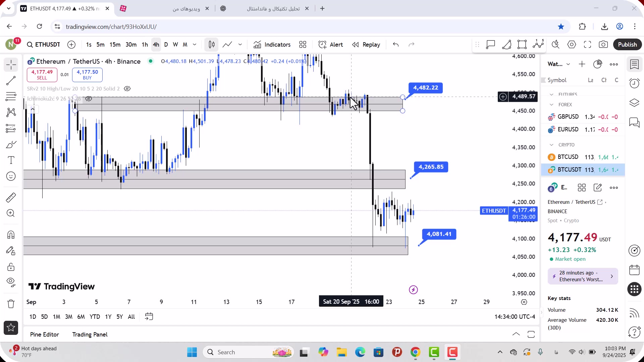Select the text annotation tool
Screen dimensions: 644x362
(11, 160)
